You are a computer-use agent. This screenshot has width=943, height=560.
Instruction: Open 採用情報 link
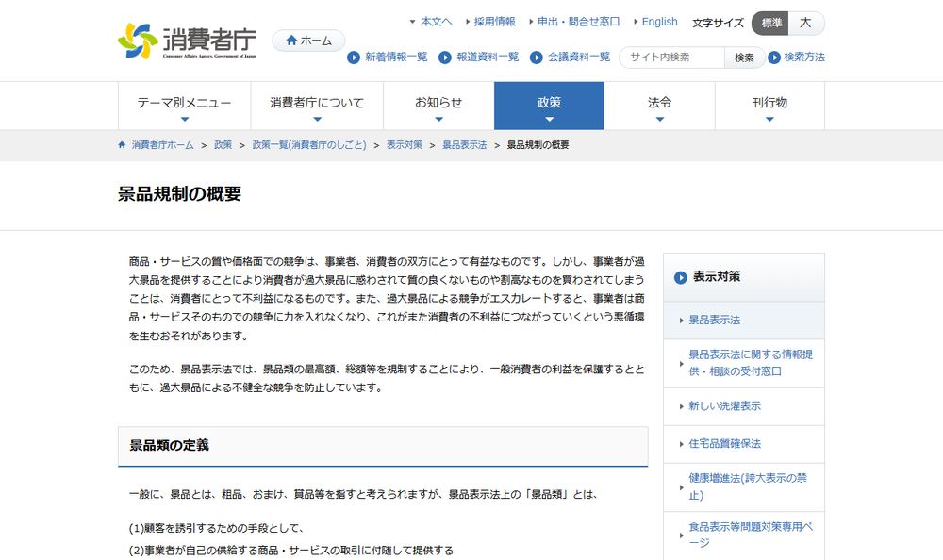coord(494,22)
